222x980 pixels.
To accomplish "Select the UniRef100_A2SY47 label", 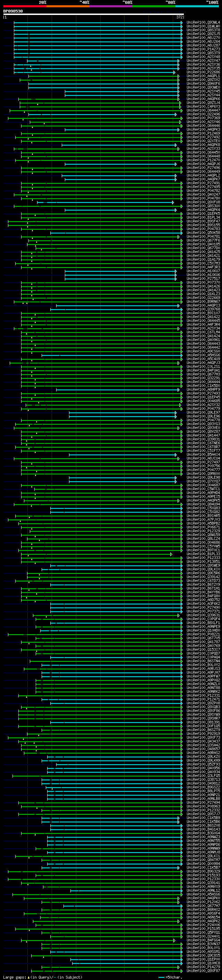I will click(x=203, y=60).
